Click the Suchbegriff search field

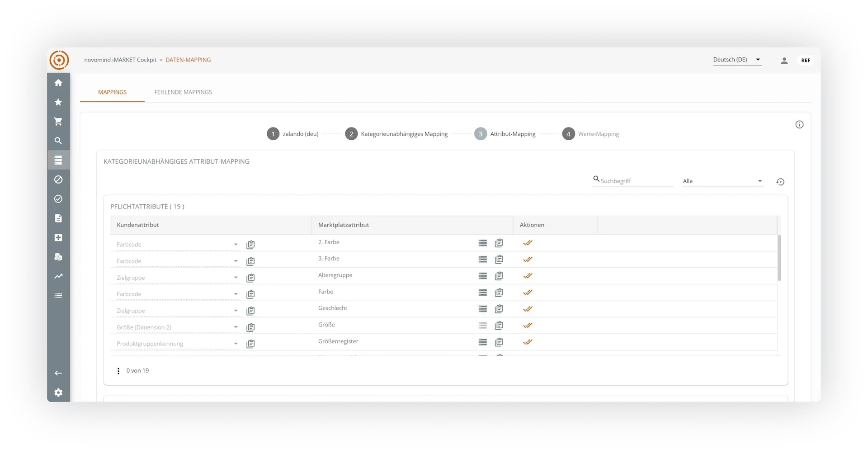click(636, 181)
